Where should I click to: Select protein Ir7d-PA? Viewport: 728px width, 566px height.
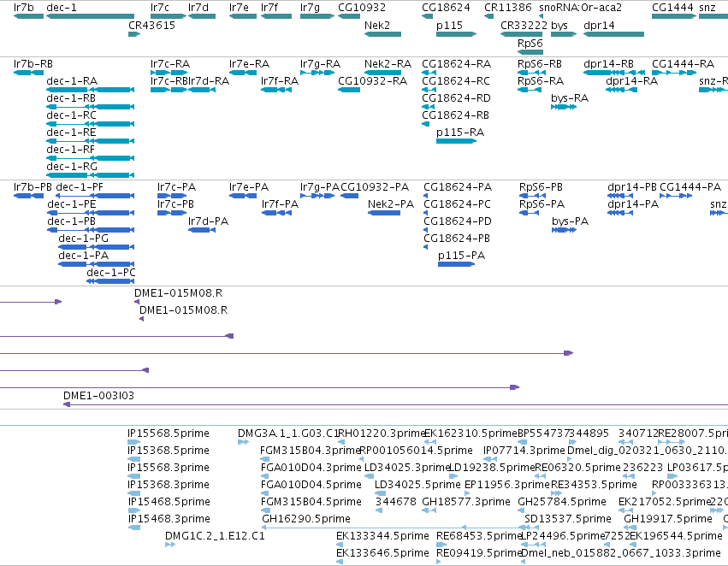(202, 230)
